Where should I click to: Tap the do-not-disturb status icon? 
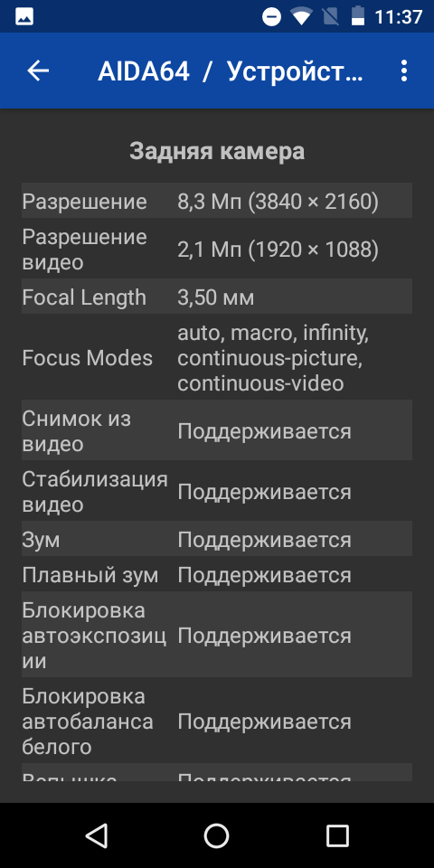(x=272, y=17)
